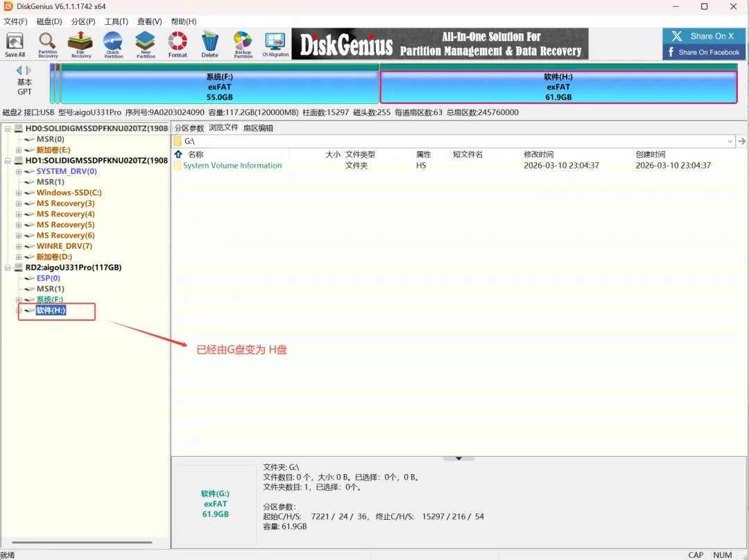Open the DiskGenius banner advertisement

point(440,44)
